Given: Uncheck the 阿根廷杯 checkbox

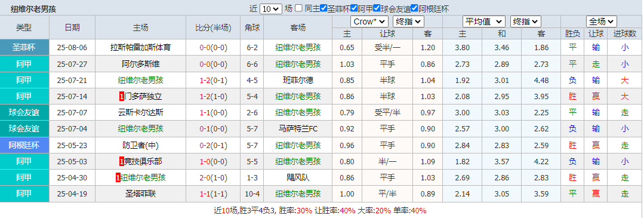Looking at the screenshot, I should click(x=414, y=8).
